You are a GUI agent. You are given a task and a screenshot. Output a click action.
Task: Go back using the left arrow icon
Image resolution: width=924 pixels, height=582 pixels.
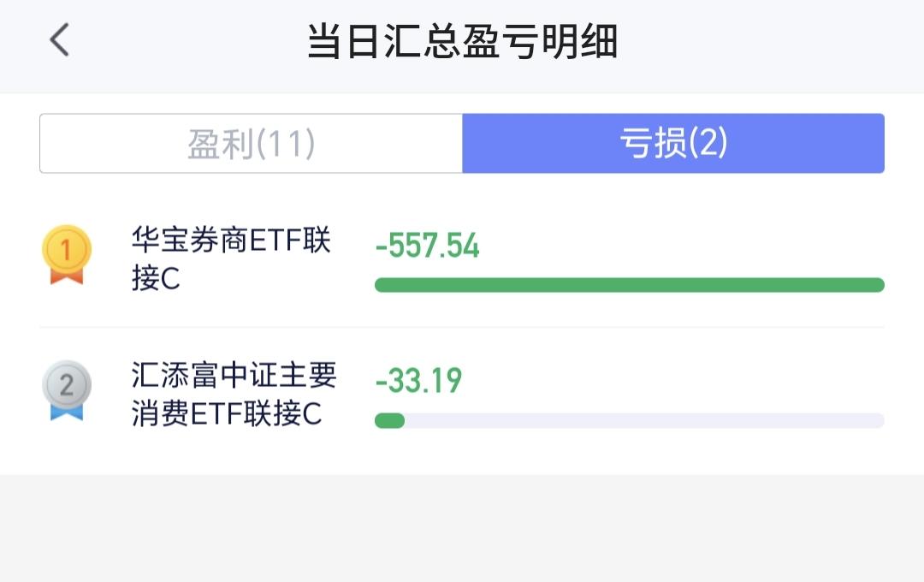[x=60, y=40]
